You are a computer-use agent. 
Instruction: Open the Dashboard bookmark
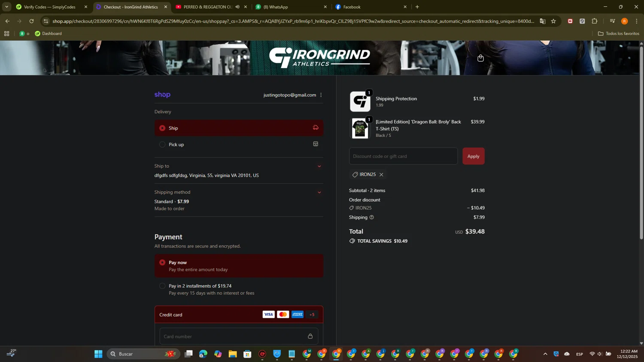[x=48, y=33]
